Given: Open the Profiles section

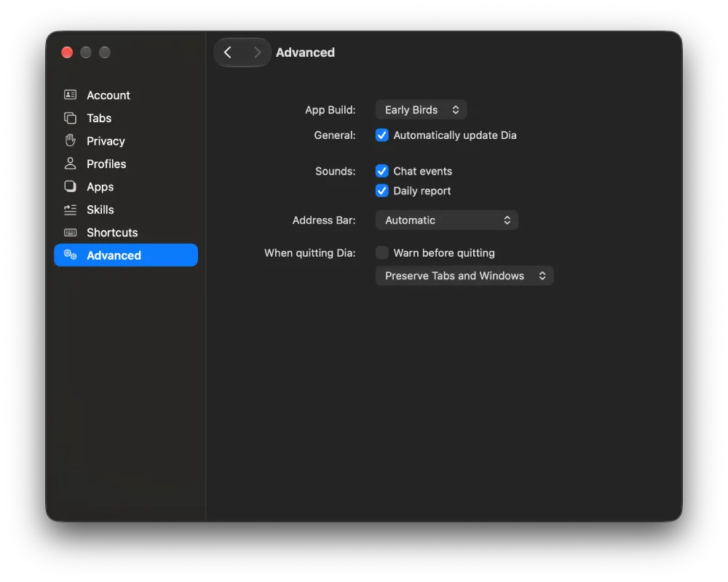Looking at the screenshot, I should click(x=126, y=164).
